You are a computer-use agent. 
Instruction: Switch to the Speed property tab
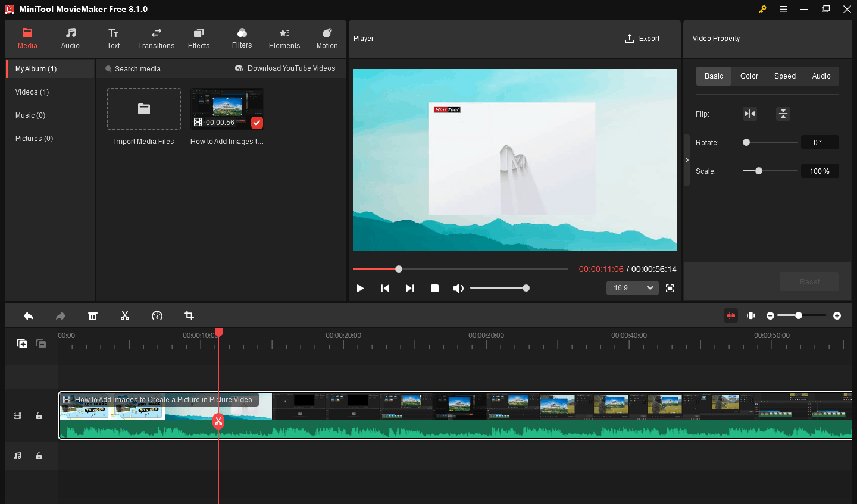[785, 76]
